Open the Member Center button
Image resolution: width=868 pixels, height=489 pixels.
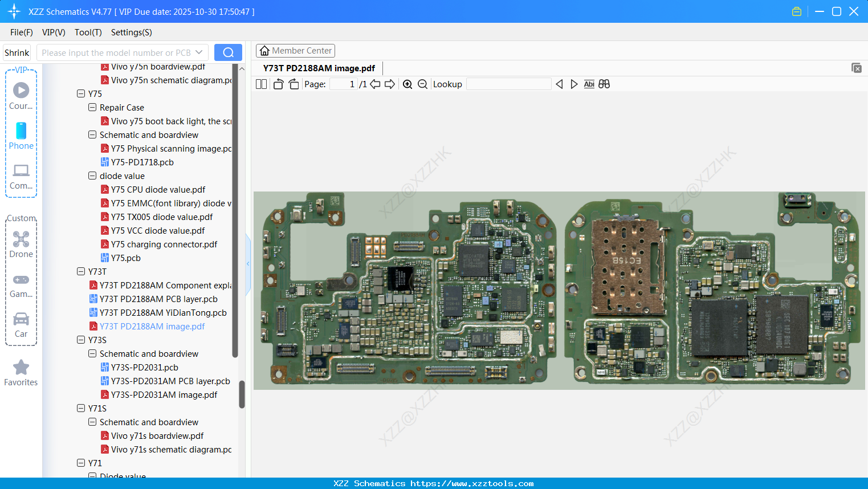coord(295,51)
